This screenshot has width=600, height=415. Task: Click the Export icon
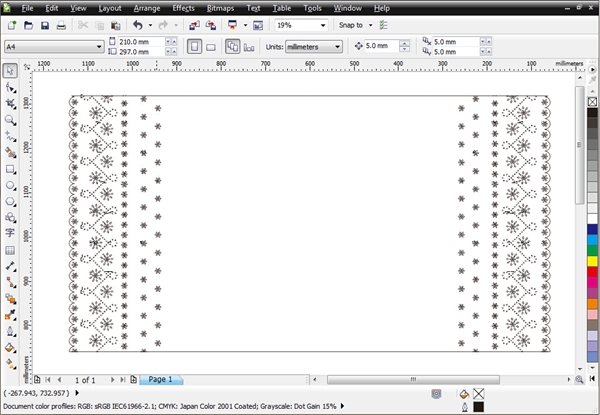[211, 25]
